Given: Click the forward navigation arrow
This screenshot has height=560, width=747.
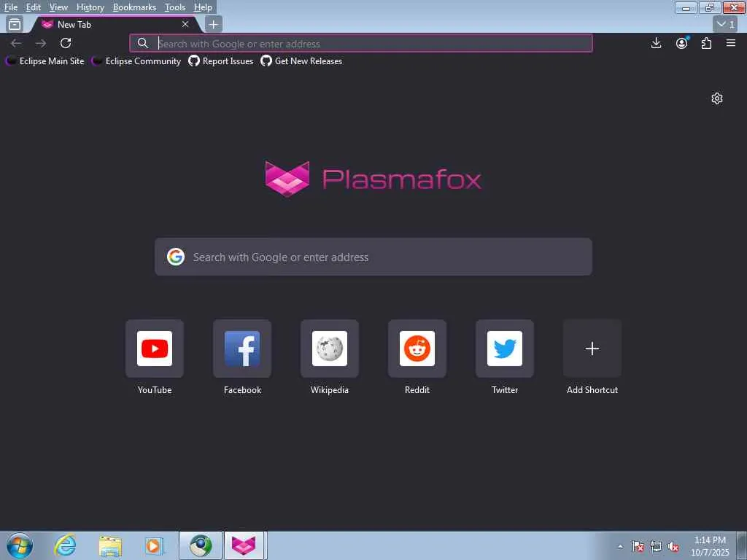Looking at the screenshot, I should [41, 43].
